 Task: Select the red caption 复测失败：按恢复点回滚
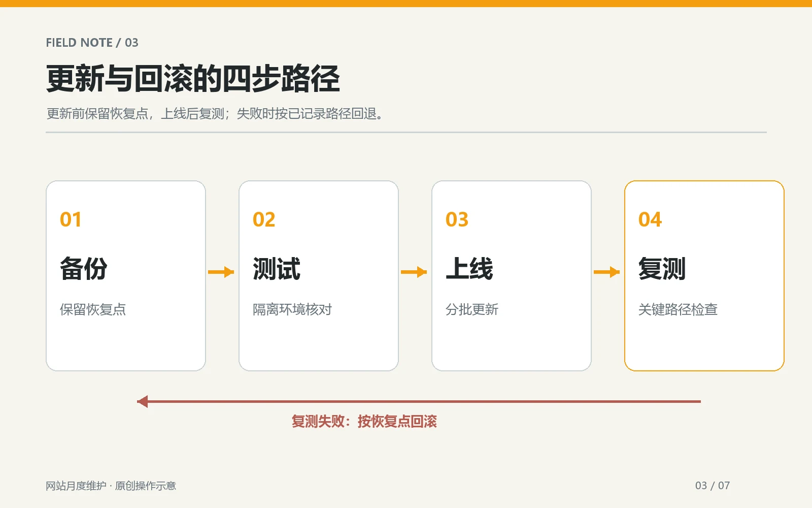tap(364, 421)
